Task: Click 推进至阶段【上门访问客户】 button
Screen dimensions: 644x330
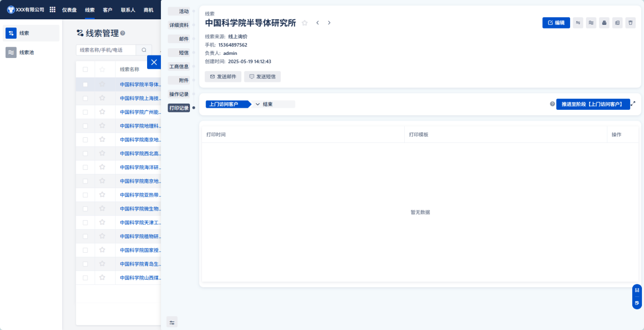Action: tap(593, 104)
